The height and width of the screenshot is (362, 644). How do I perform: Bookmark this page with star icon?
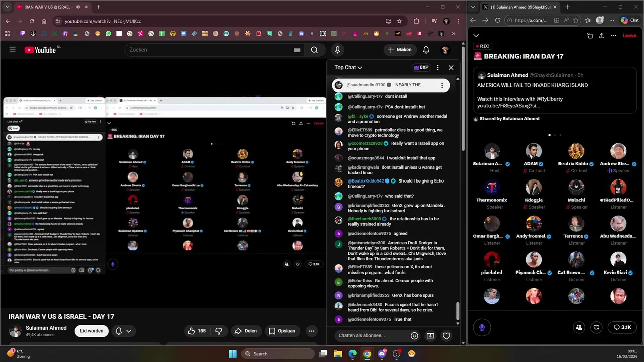pyautogui.click(x=399, y=21)
